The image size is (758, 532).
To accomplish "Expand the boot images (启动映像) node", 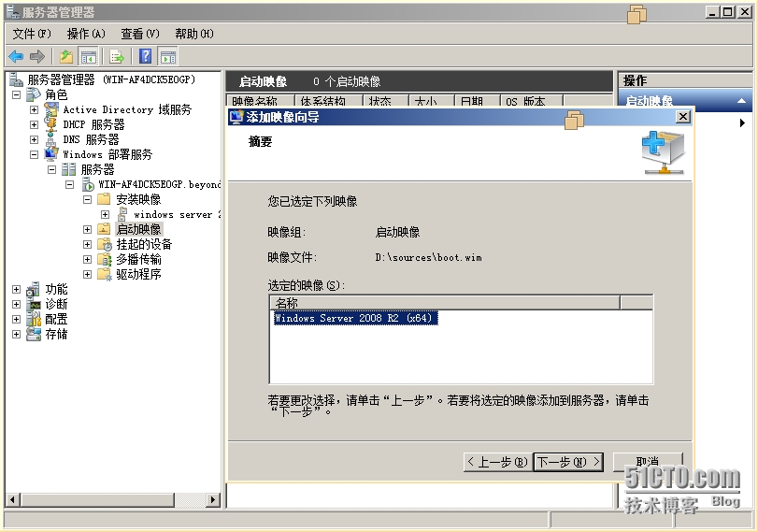I will coord(87,229).
